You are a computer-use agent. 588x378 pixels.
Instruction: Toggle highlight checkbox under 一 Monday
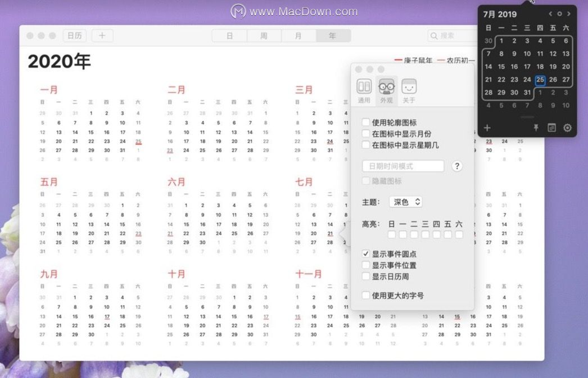(x=402, y=235)
